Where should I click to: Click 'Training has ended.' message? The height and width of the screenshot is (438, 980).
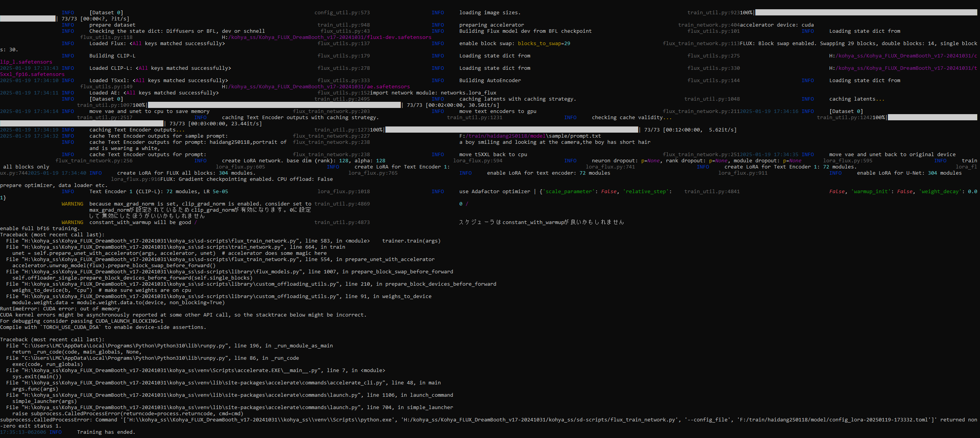106,432
